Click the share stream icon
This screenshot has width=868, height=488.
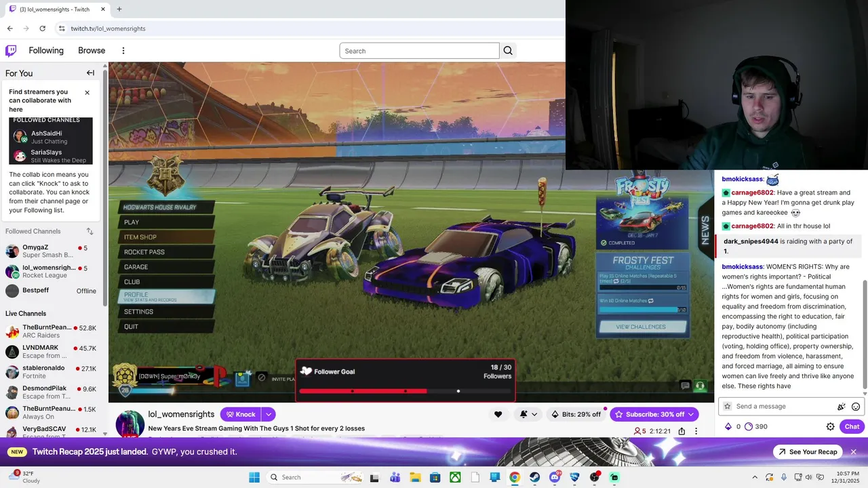tap(682, 431)
